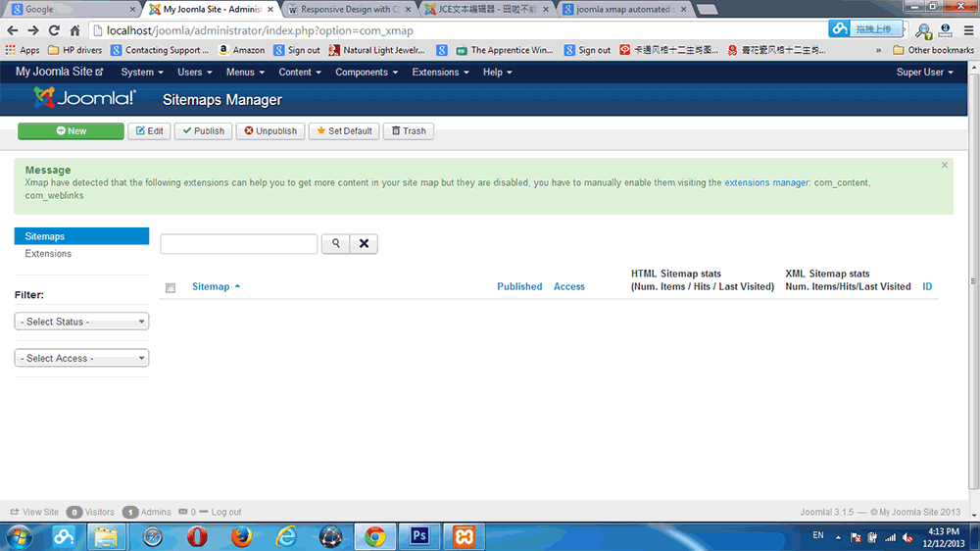Open the Chrome menu hamburger icon
980x551 pixels.
pos(969,30)
